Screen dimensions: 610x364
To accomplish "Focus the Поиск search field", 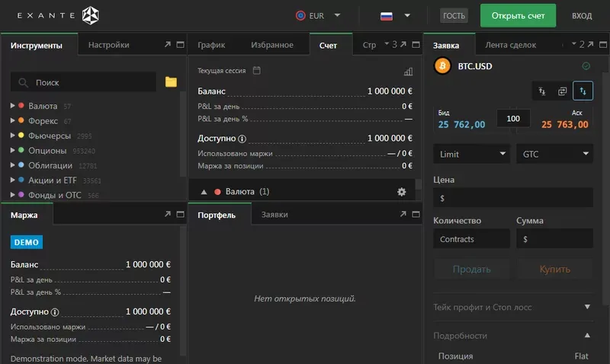I will [83, 82].
